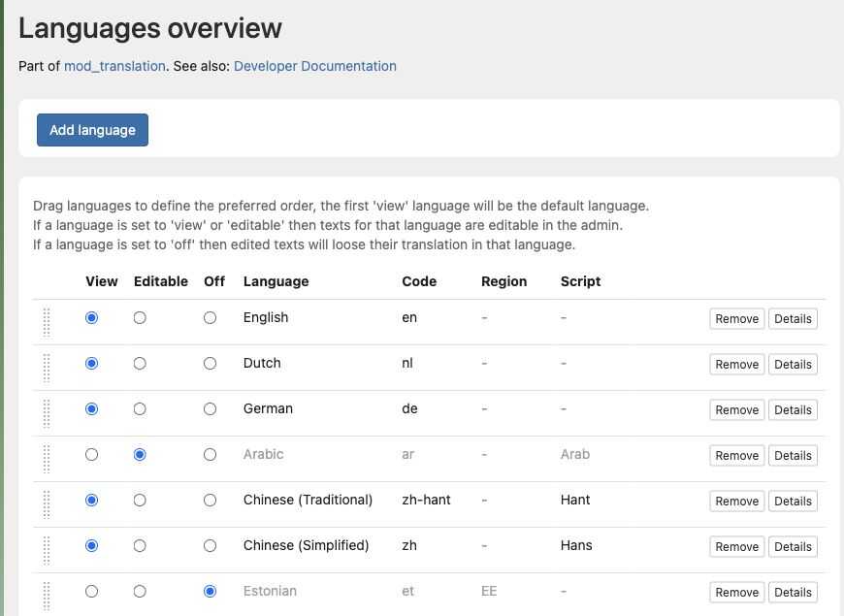844x616 pixels.
Task: Open Details for Dutch
Action: 793,365
